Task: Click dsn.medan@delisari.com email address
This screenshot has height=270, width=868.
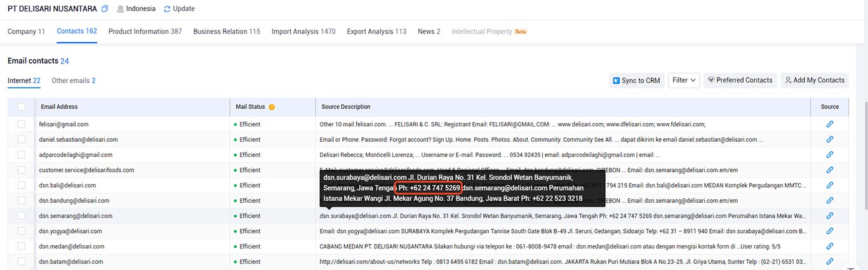Action: (x=72, y=246)
